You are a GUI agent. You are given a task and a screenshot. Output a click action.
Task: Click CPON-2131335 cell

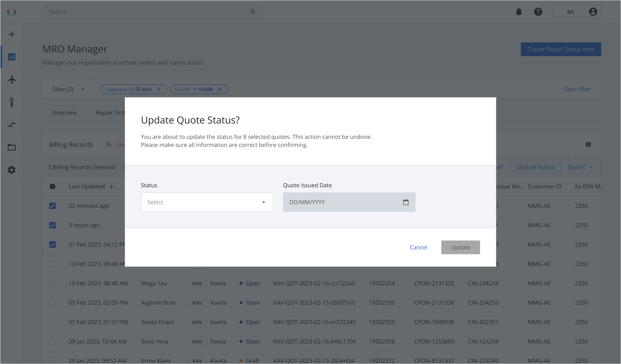(x=434, y=283)
